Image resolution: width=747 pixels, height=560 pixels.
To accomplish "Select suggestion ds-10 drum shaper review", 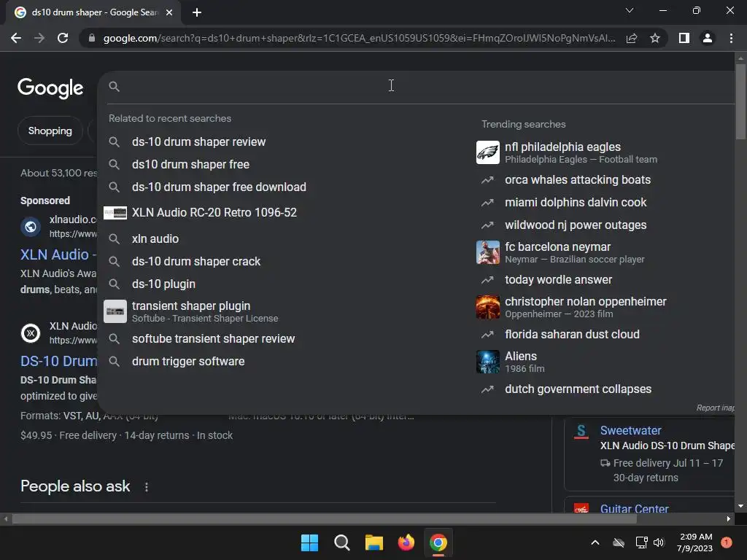I will click(x=198, y=142).
